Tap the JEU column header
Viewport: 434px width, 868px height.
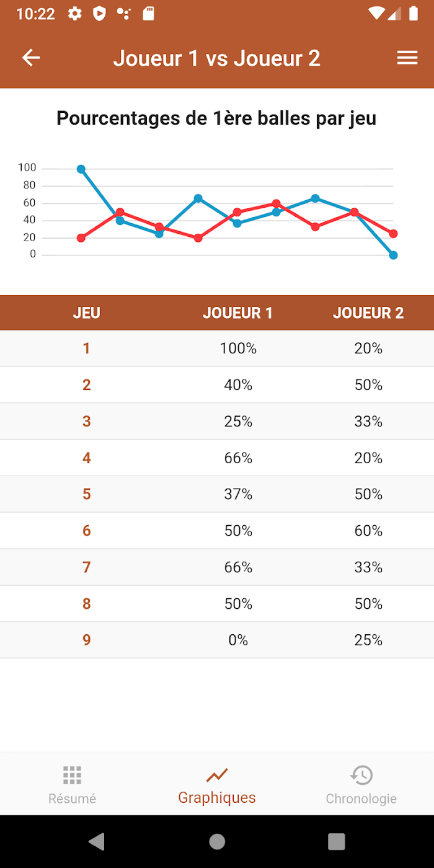(87, 313)
